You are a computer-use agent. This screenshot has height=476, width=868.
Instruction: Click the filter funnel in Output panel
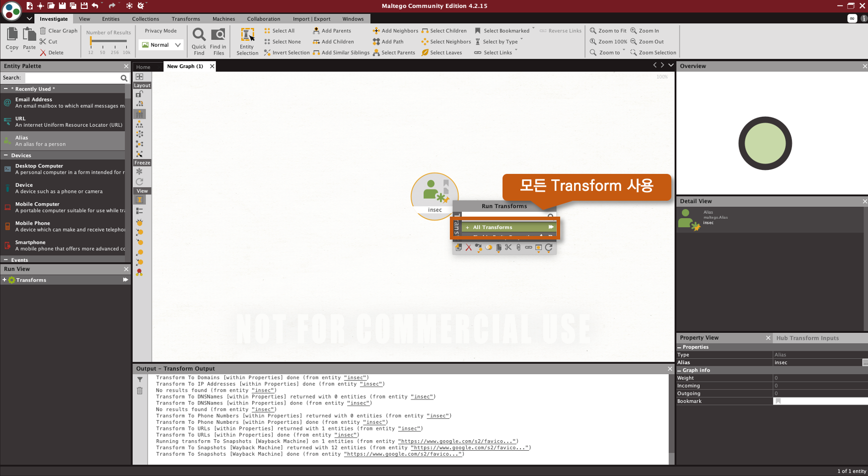click(x=140, y=380)
